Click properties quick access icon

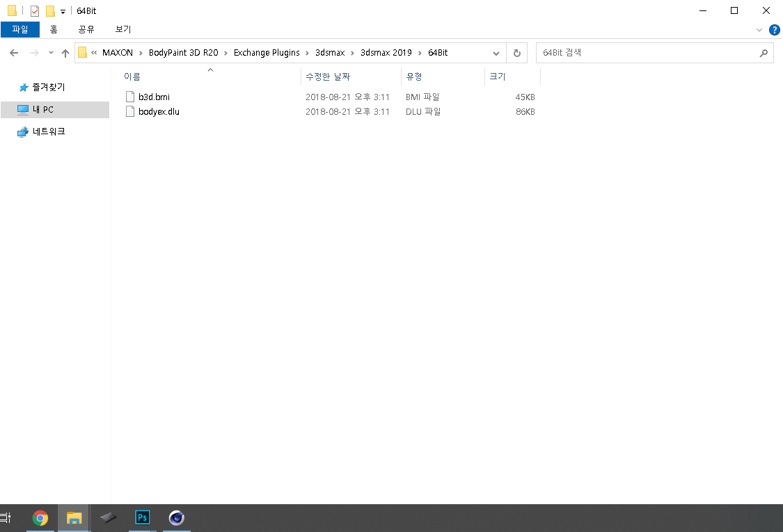point(35,10)
